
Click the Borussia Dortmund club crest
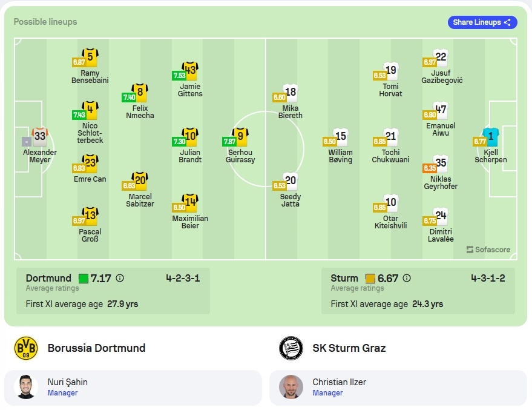point(26,348)
